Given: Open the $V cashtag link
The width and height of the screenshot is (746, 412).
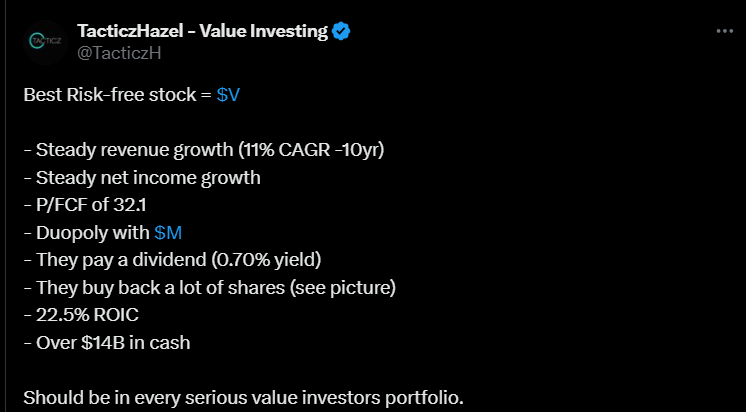Looking at the screenshot, I should [228, 95].
